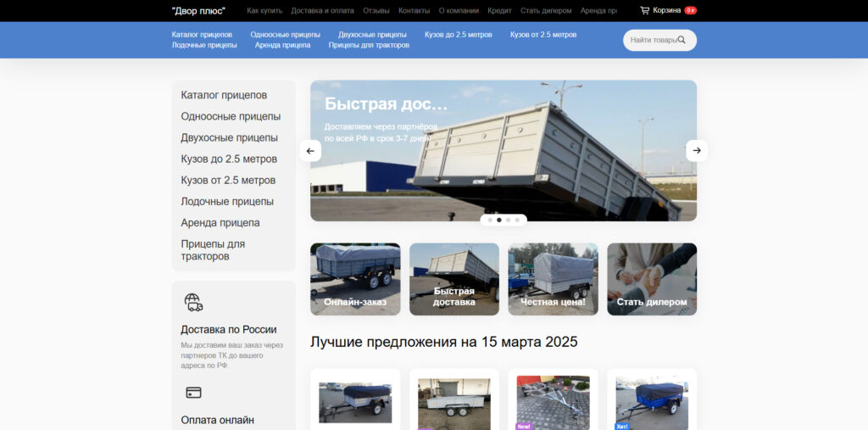868x430 pixels.
Task: Open the product tagged "Хит!"
Action: [652, 403]
